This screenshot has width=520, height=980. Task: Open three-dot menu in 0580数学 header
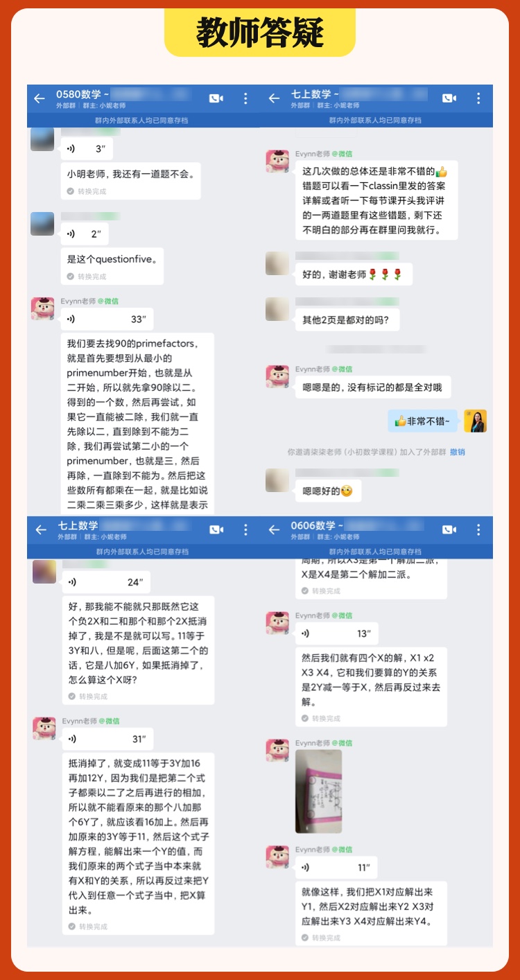245,98
